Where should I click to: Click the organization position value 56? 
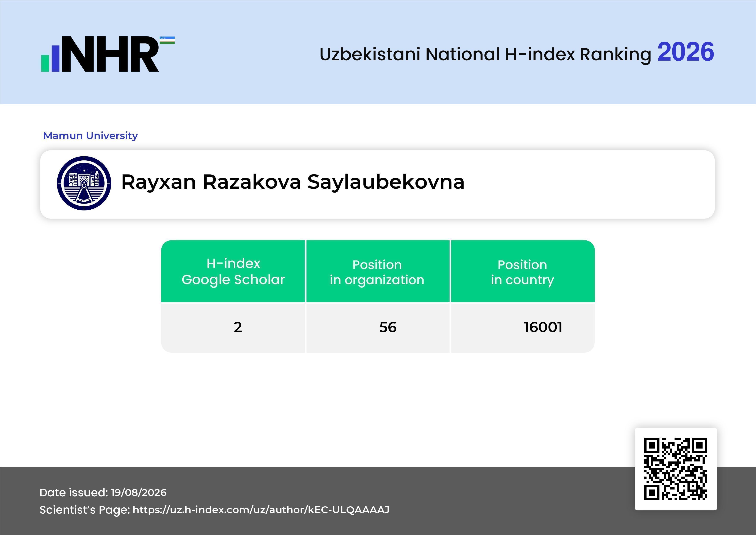pyautogui.click(x=388, y=327)
